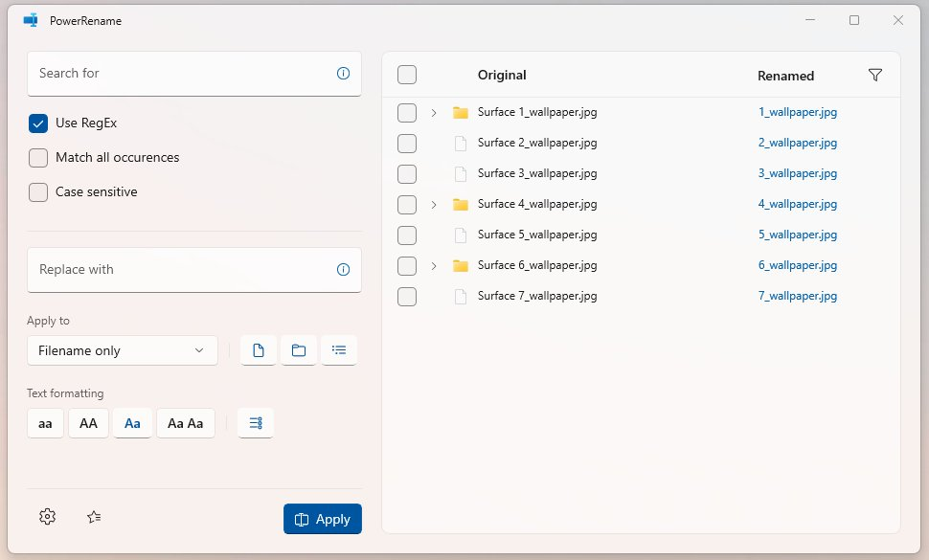Open the Filename only dropdown
The height and width of the screenshot is (560, 929).
[x=122, y=351]
